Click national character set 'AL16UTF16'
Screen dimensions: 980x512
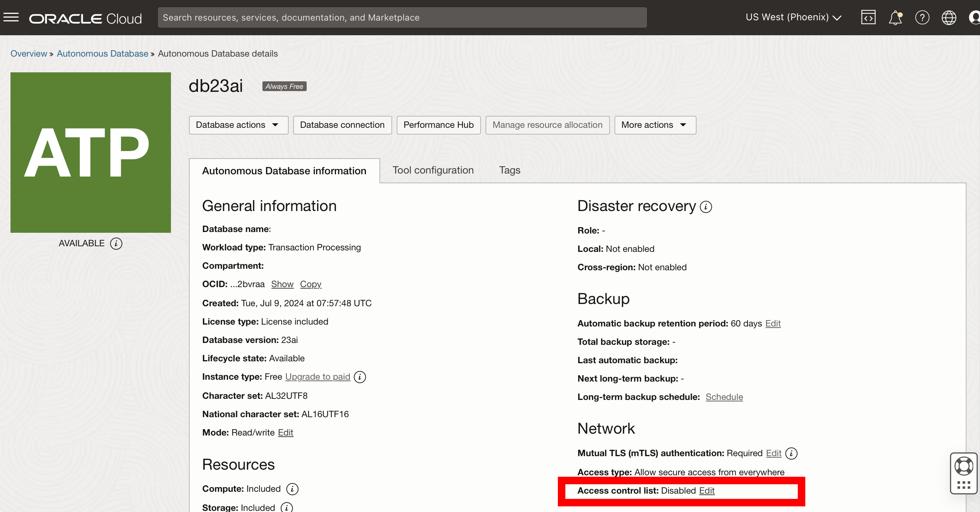(x=325, y=414)
